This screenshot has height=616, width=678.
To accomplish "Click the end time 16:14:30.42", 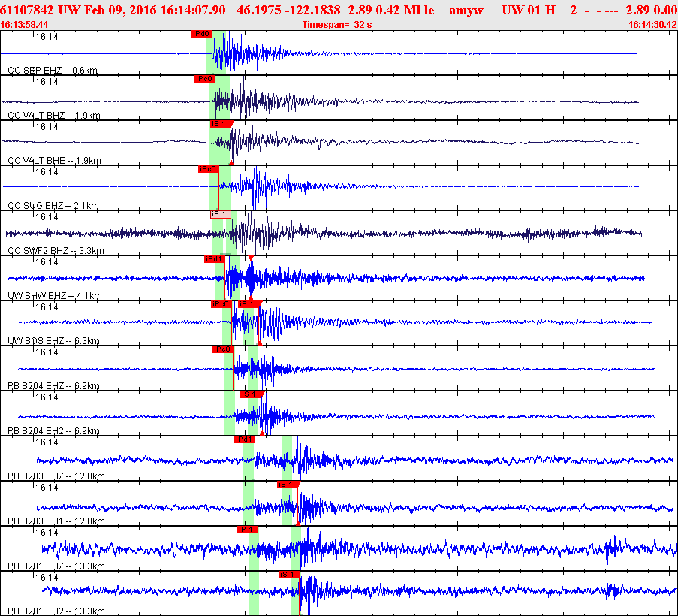I will click(x=652, y=25).
